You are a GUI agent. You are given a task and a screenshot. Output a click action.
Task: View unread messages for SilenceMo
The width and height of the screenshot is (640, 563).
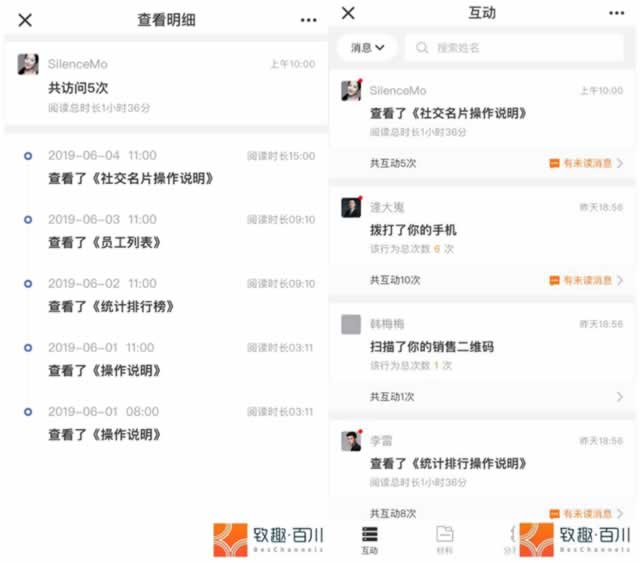[586, 163]
